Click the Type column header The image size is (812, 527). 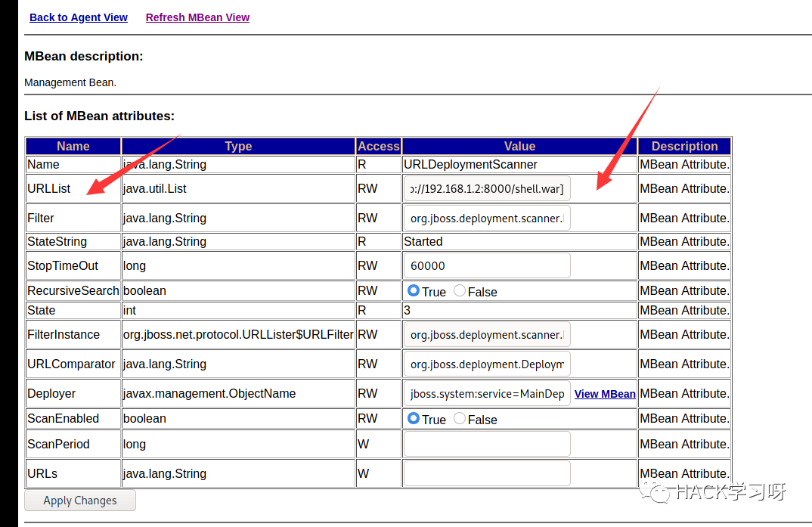pos(238,146)
